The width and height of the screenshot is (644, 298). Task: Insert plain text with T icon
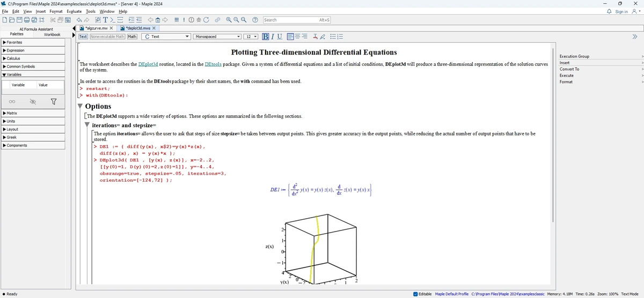tap(105, 20)
